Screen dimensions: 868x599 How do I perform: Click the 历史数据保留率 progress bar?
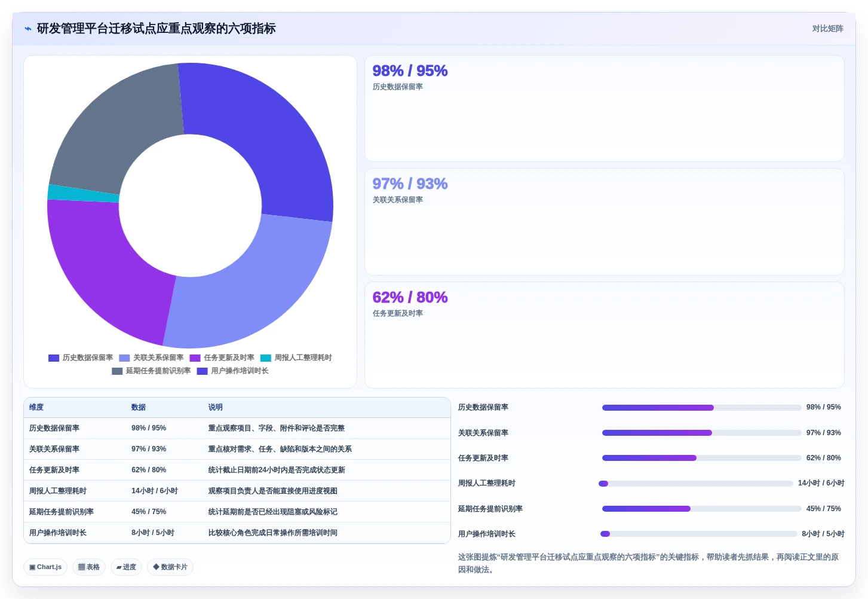[x=702, y=408]
